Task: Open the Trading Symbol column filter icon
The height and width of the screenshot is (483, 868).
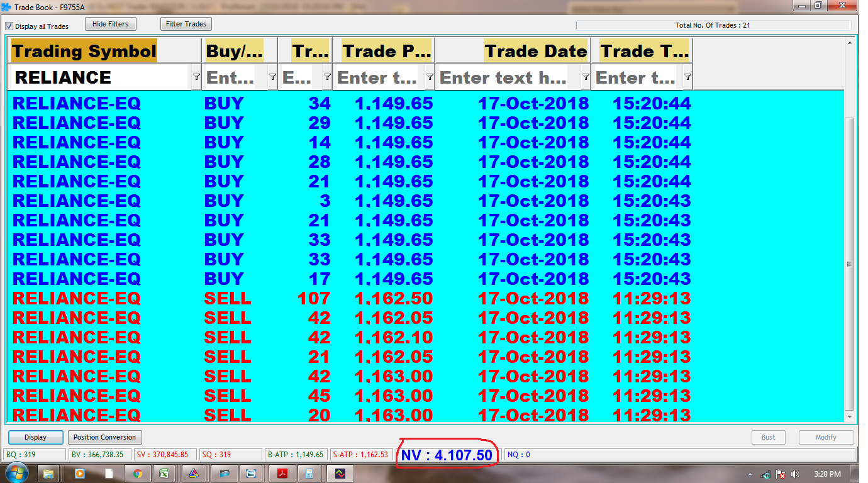Action: point(196,77)
